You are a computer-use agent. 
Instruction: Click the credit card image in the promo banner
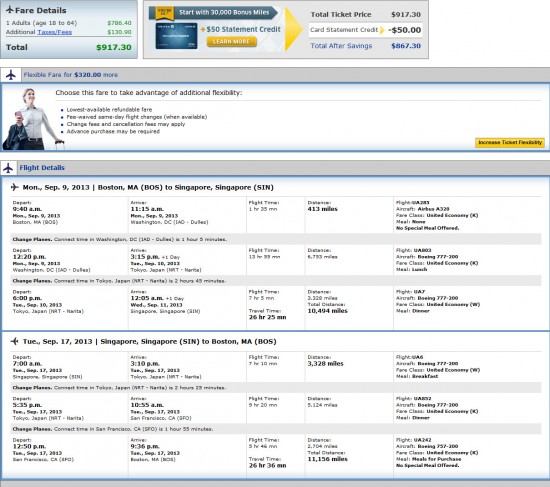(176, 36)
